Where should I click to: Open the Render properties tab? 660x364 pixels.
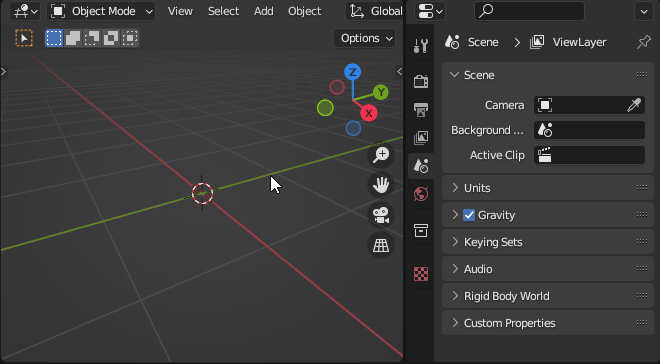tap(421, 81)
